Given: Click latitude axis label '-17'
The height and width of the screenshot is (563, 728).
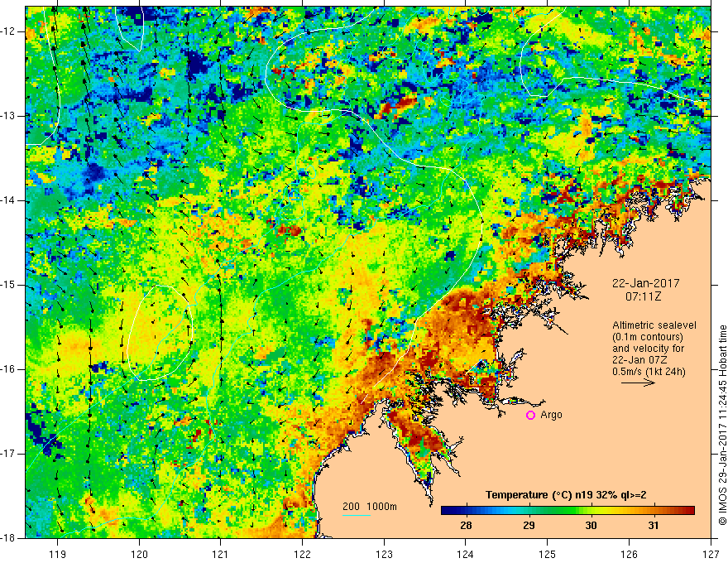Looking at the screenshot, I should click(x=9, y=454).
